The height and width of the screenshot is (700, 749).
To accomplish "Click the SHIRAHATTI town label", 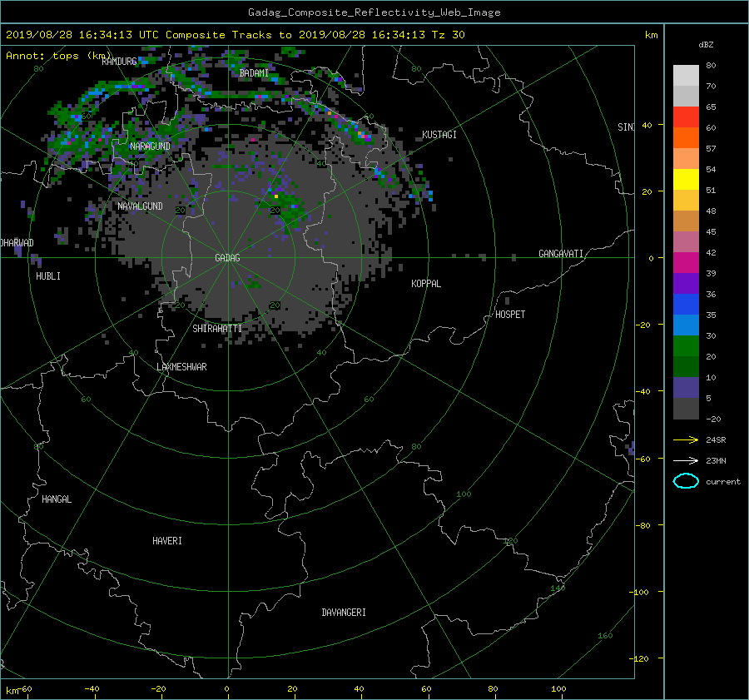I will click(x=217, y=329).
